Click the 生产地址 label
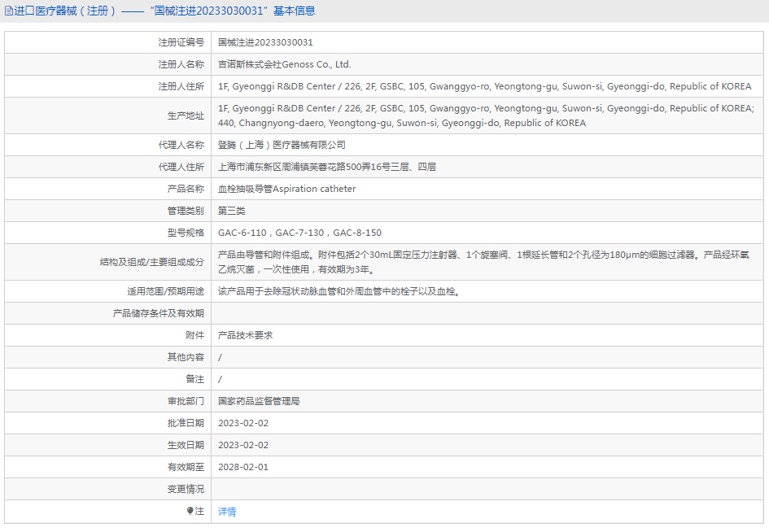 186,116
